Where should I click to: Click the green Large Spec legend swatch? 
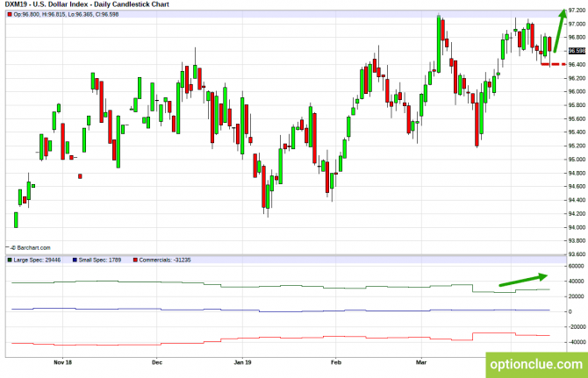(x=10, y=260)
